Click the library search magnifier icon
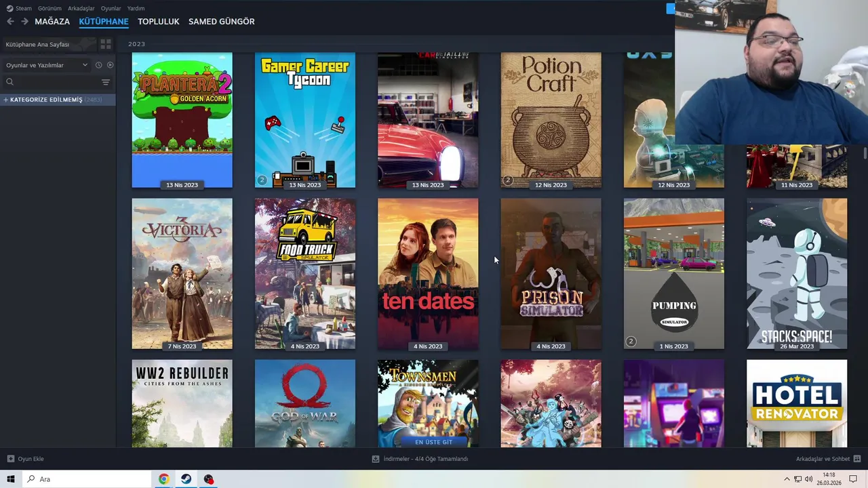 coord(9,82)
